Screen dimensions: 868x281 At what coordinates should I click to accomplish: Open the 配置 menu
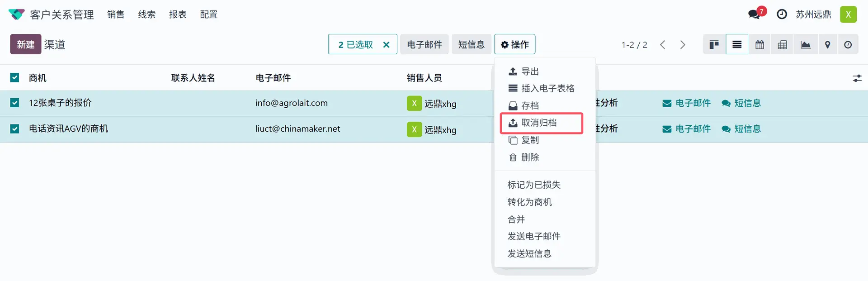(208, 14)
